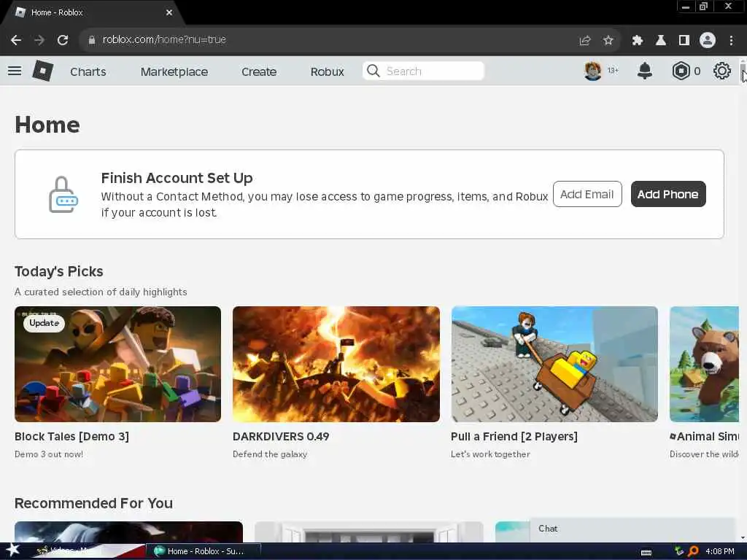747x560 pixels.
Task: Click the Today's Picks heading
Action: click(59, 271)
